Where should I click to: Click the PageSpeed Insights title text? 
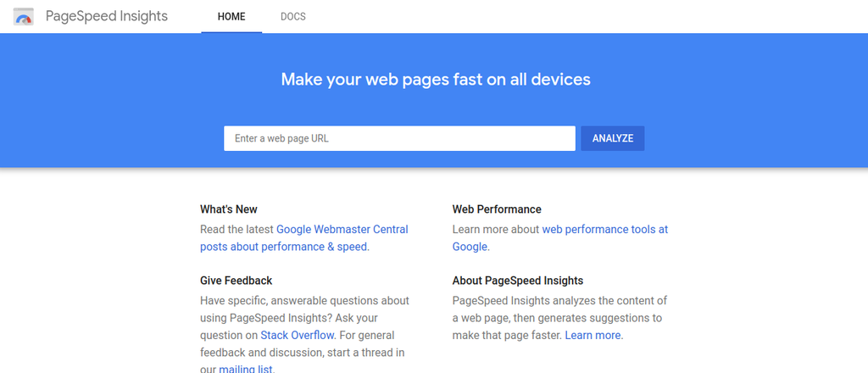click(107, 17)
